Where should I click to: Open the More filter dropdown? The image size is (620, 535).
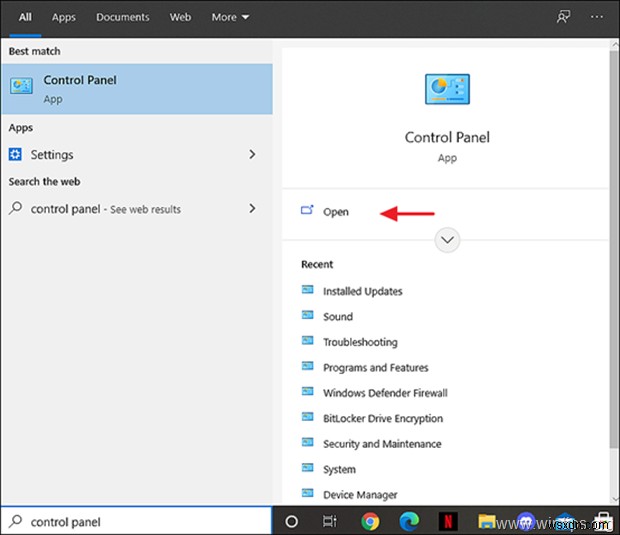point(230,17)
